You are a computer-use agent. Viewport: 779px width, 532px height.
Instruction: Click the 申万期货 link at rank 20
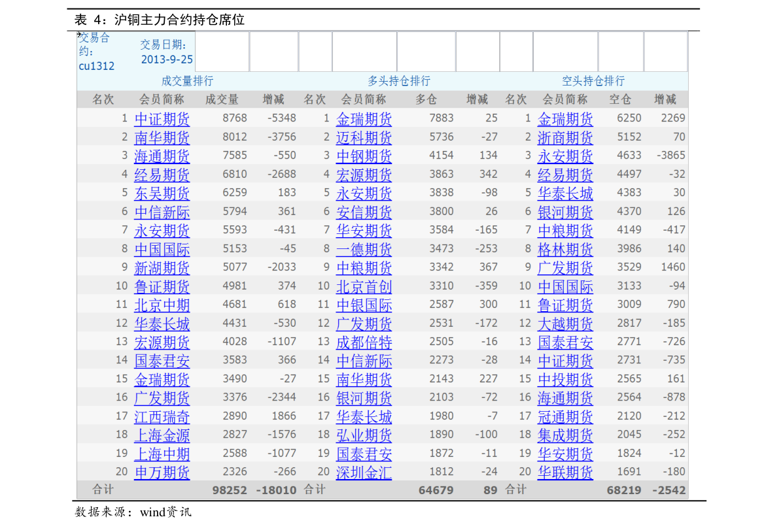(162, 472)
